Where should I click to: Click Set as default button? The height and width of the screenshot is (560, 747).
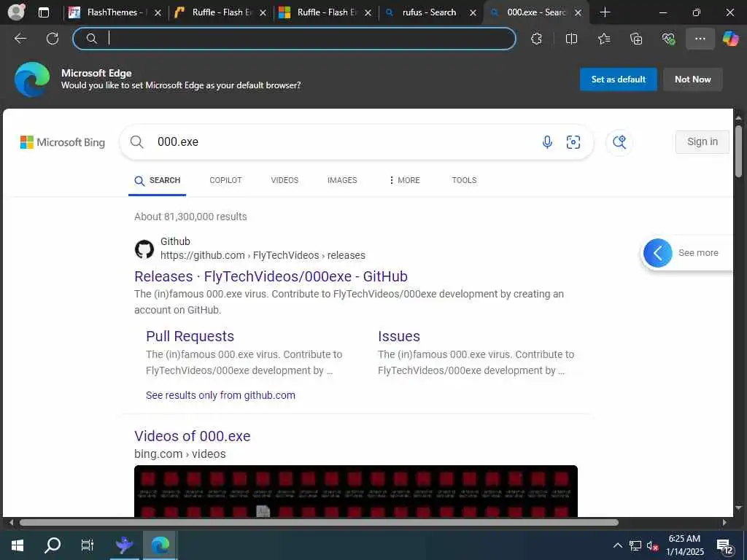[x=619, y=79]
